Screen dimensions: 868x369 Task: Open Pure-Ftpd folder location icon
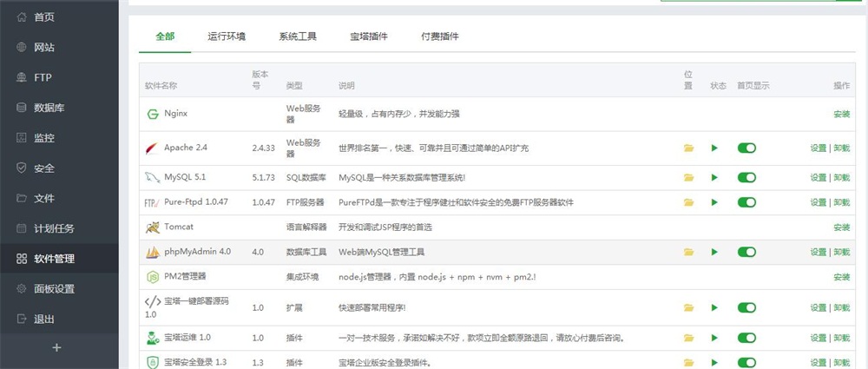688,202
